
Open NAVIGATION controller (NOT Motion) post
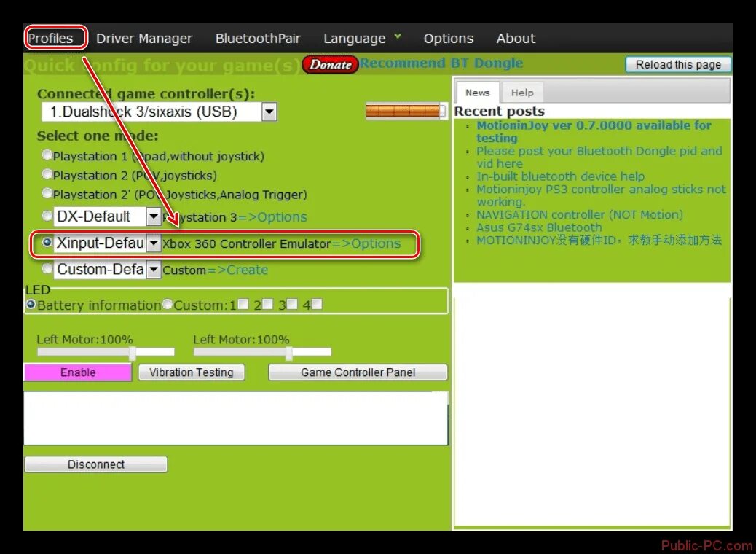(580, 214)
